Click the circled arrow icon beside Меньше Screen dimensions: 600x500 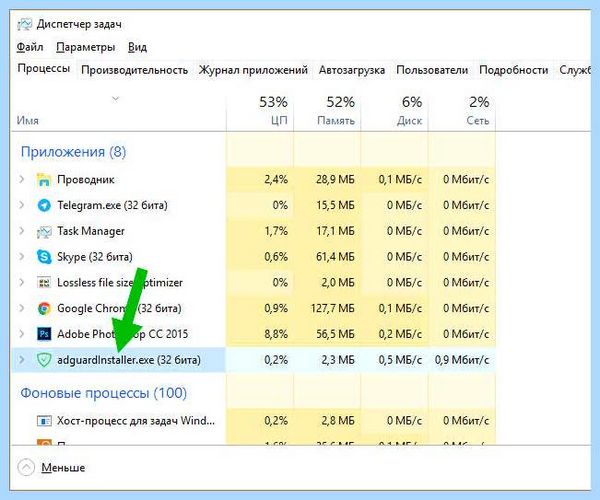point(26,467)
